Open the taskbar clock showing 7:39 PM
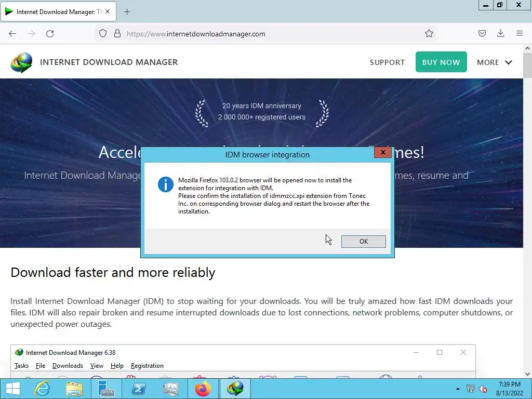This screenshot has height=399, width=532. coord(509,389)
